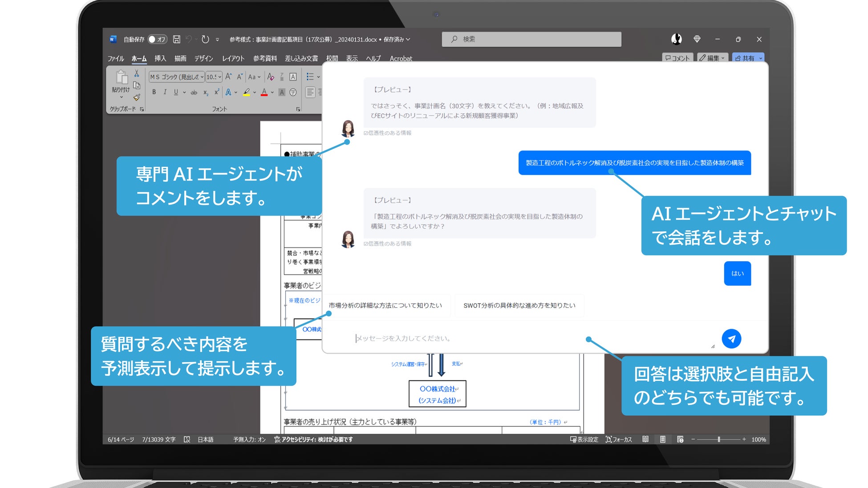Click the Redo icon in title bar
Image resolution: width=868 pixels, height=488 pixels.
205,39
